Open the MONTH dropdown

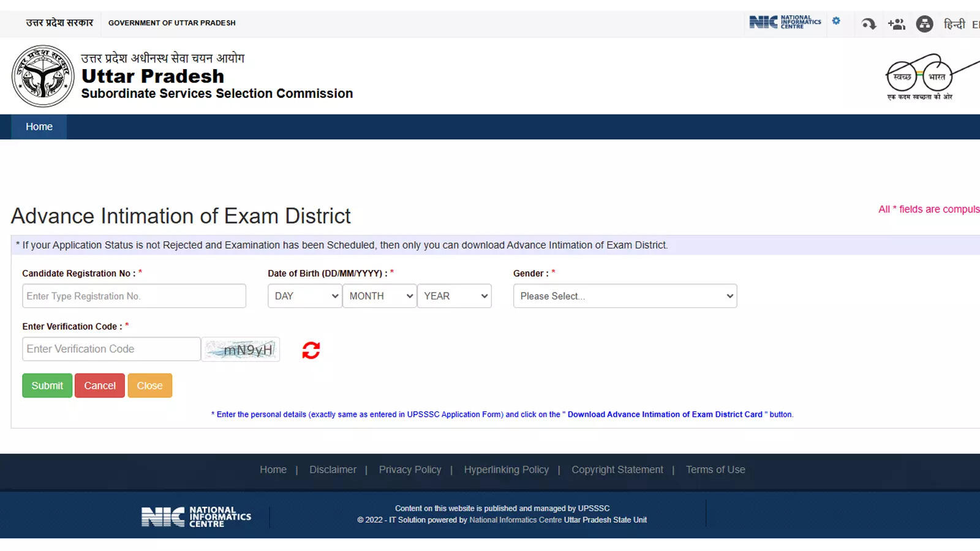pos(379,296)
